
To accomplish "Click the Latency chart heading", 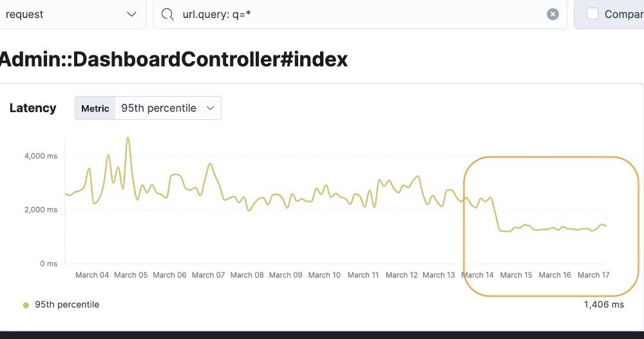I will 33,108.
